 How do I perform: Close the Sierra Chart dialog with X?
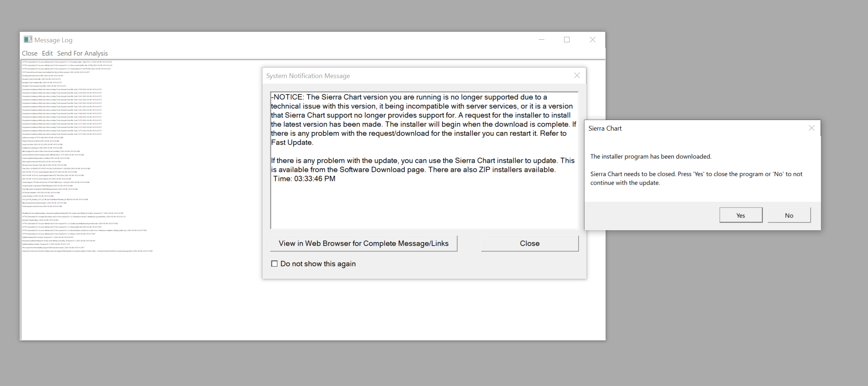(x=811, y=128)
